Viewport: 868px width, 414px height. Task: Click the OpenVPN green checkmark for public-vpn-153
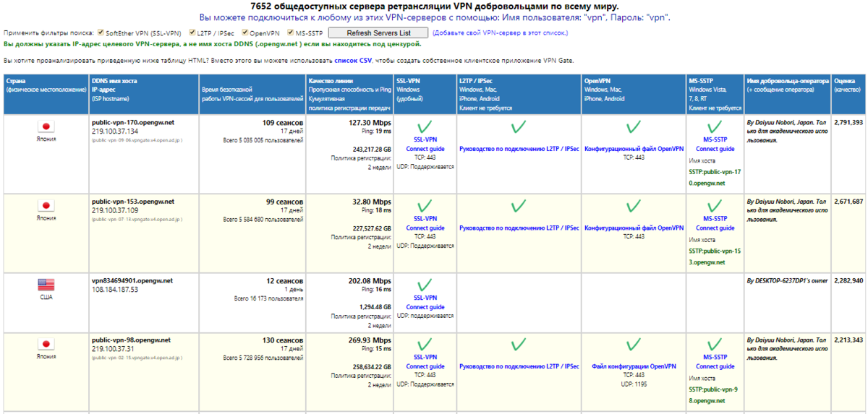click(634, 206)
